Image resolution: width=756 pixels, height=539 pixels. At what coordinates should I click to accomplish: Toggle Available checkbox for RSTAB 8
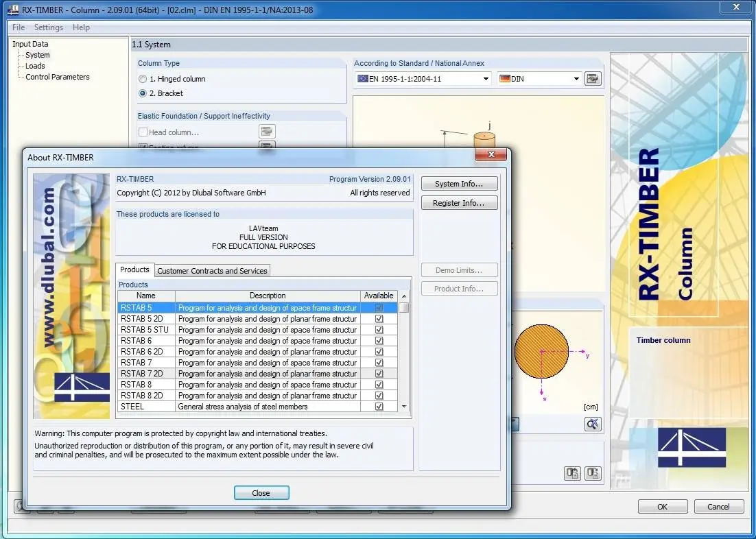(x=379, y=384)
